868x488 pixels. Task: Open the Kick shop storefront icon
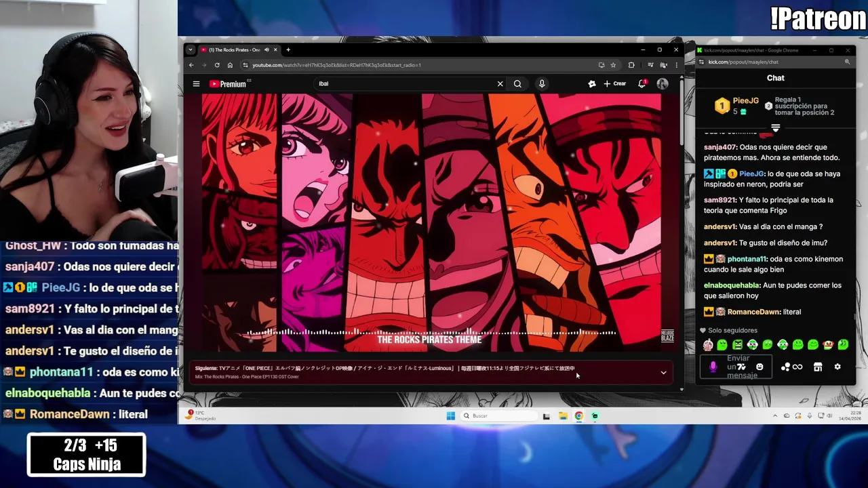pyautogui.click(x=818, y=367)
